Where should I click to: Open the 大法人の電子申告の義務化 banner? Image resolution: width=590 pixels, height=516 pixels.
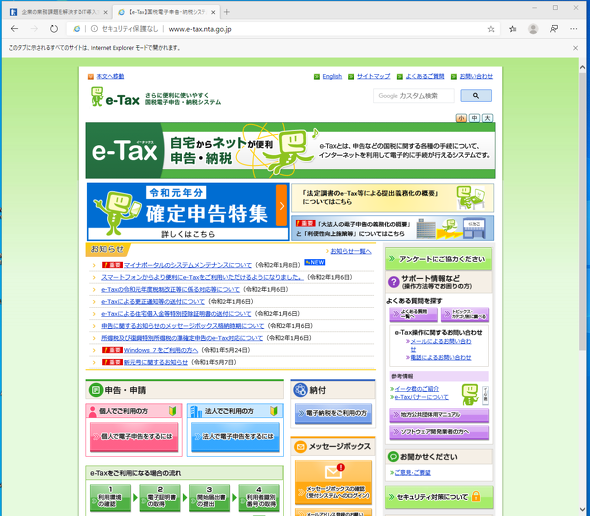392,228
